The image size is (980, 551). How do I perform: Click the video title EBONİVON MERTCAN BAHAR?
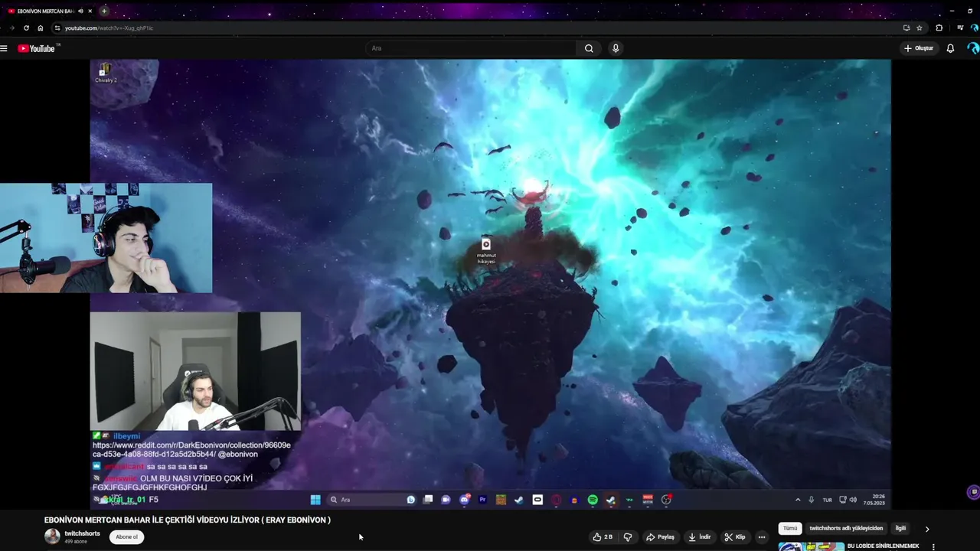[188, 520]
